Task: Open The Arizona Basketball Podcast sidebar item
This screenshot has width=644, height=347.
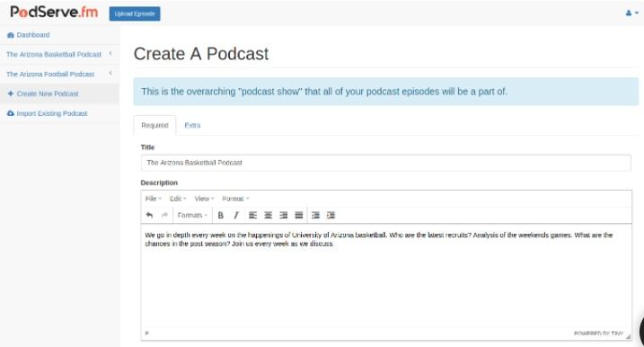Action: pyautogui.click(x=54, y=54)
